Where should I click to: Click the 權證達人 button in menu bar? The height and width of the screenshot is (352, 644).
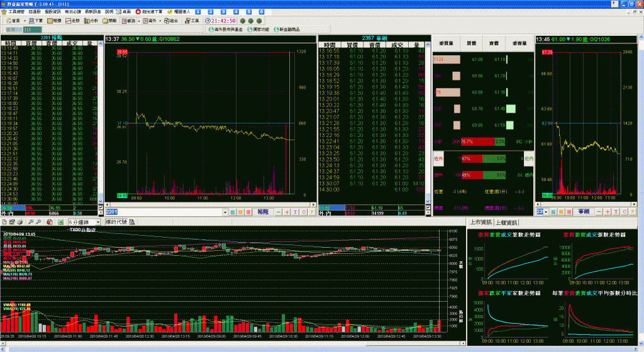click(179, 12)
